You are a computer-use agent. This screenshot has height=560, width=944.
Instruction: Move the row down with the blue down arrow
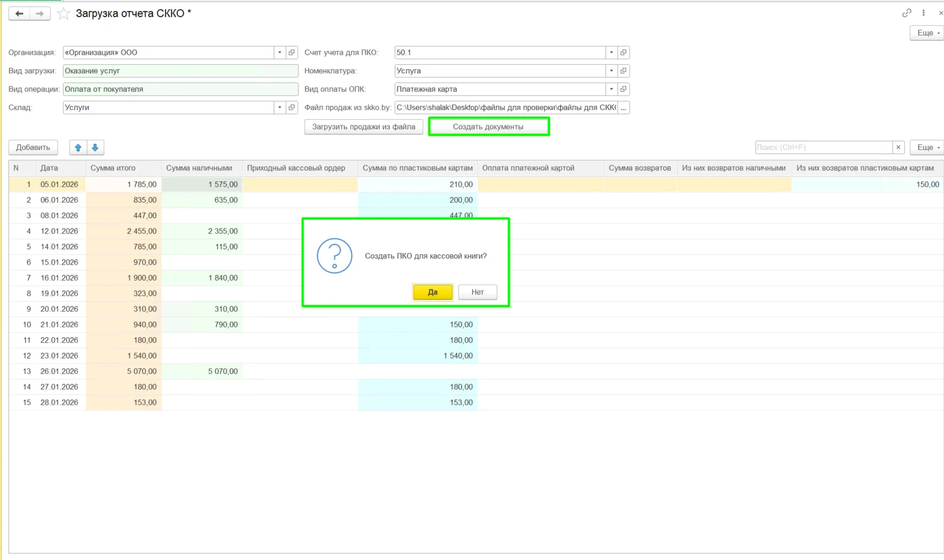coord(95,148)
